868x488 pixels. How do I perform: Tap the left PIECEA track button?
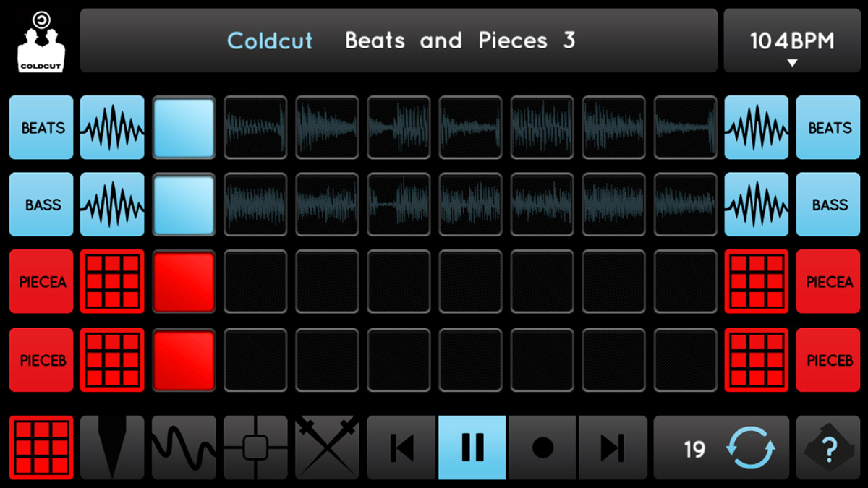click(x=41, y=281)
